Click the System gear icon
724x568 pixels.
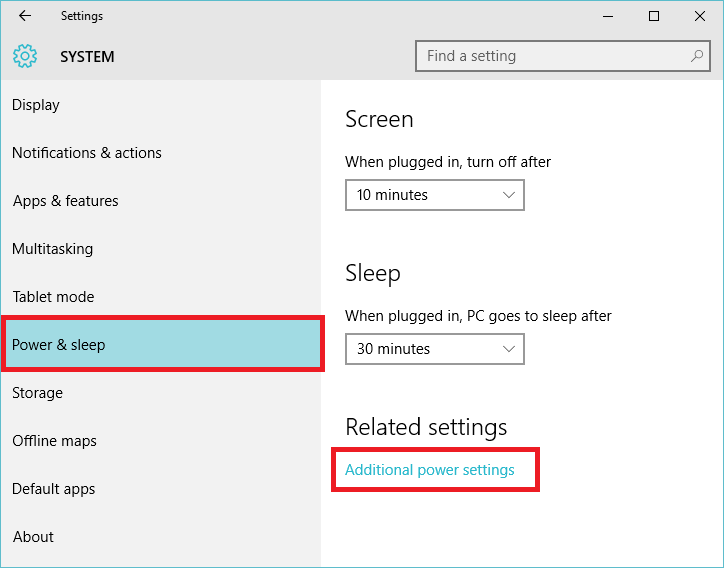pos(25,56)
